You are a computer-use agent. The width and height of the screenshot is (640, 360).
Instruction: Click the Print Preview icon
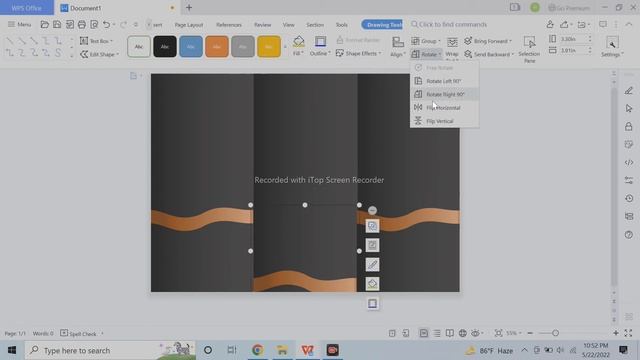click(94, 24)
